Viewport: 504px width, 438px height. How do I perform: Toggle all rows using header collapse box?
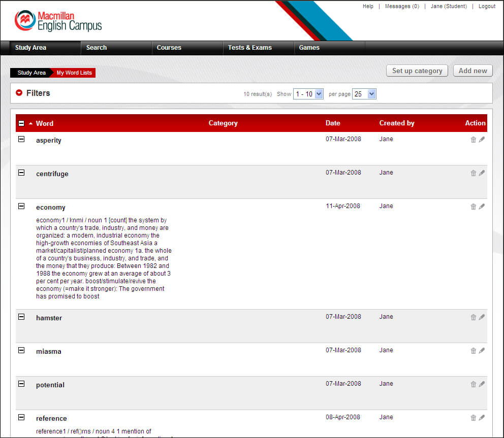click(x=21, y=123)
